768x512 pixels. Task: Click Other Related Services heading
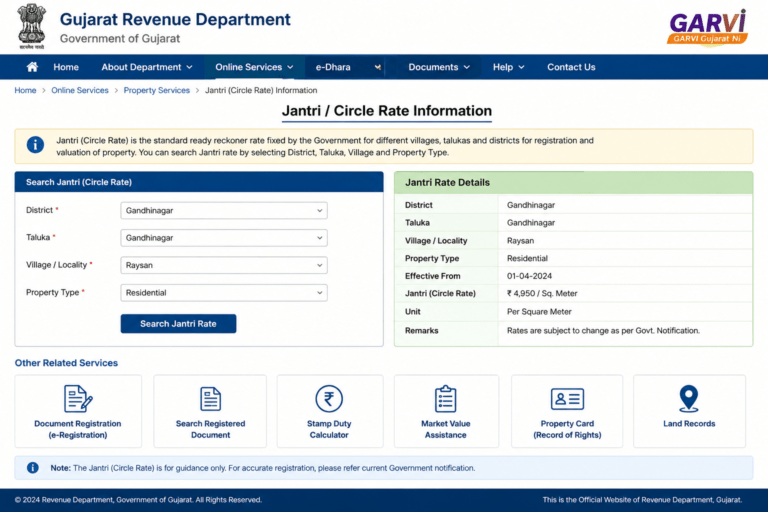pos(66,363)
